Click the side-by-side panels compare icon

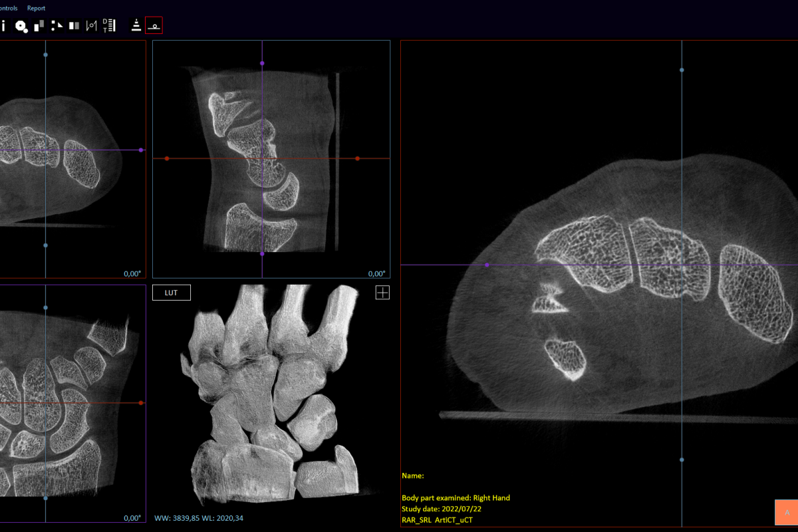tap(74, 26)
